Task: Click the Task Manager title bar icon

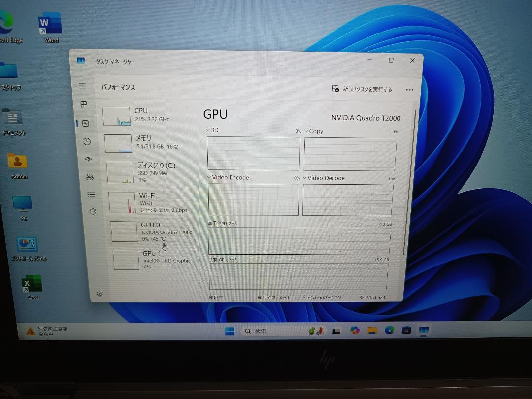Action: pyautogui.click(x=81, y=61)
